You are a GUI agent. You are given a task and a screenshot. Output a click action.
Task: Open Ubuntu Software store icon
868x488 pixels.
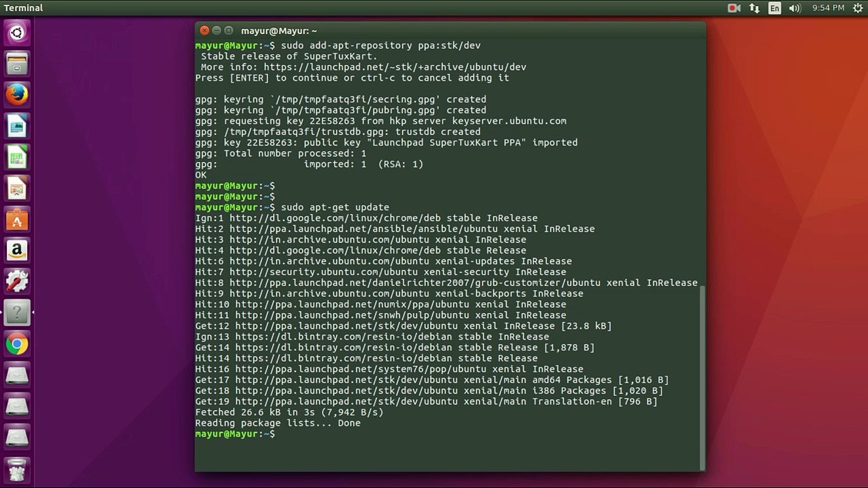pyautogui.click(x=17, y=220)
